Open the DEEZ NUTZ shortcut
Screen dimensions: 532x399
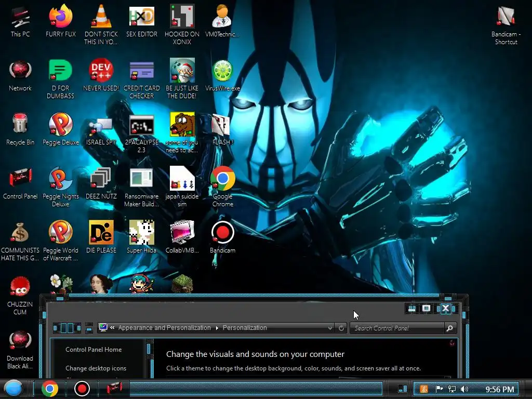(101, 183)
